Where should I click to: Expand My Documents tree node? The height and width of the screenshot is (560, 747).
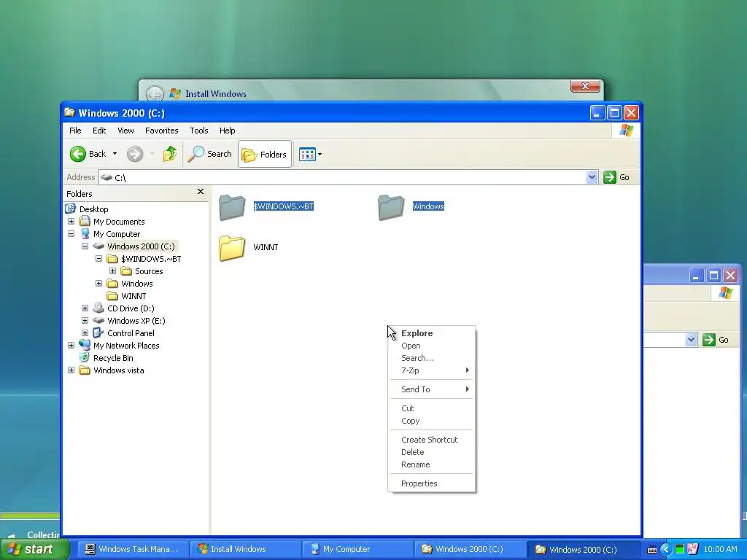(71, 222)
